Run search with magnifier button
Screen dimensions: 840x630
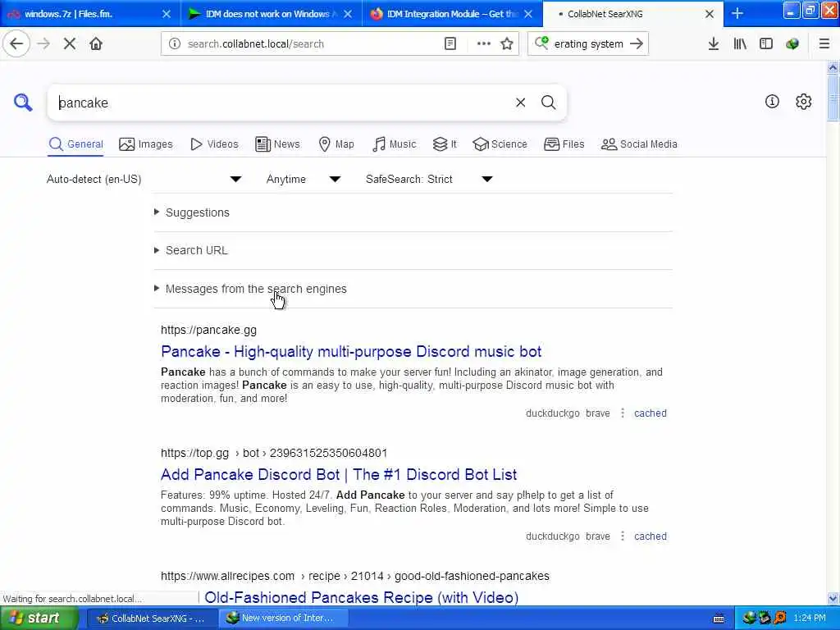548,103
